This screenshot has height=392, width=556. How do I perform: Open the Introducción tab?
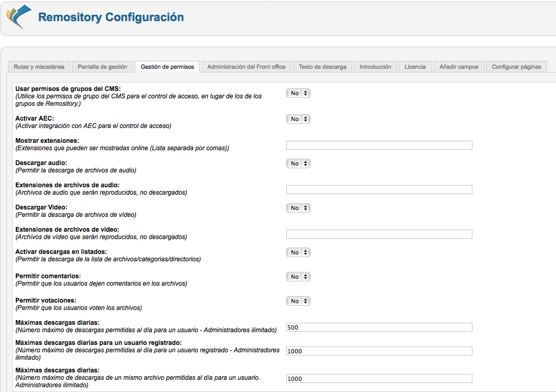(376, 67)
